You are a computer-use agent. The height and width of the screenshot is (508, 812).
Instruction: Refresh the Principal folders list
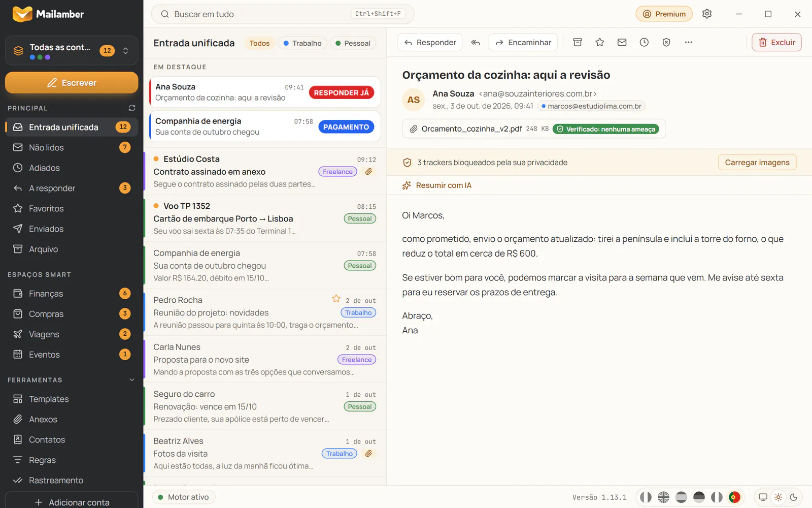(132, 108)
